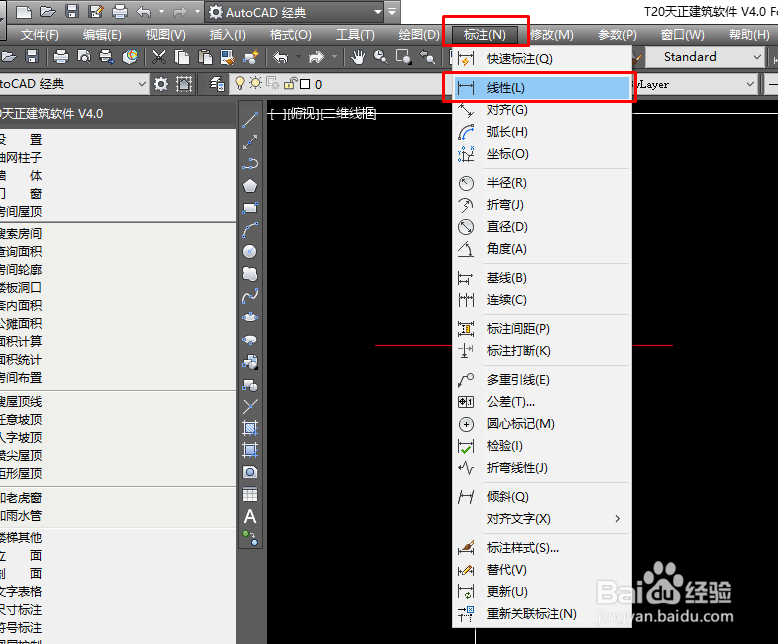The image size is (778, 644).
Task: Activate the Pan hand tool
Action: click(358, 57)
